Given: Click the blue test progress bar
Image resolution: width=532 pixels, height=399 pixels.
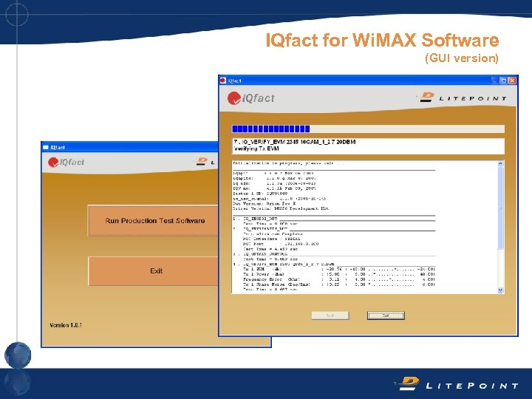Looking at the screenshot, I should [x=368, y=129].
